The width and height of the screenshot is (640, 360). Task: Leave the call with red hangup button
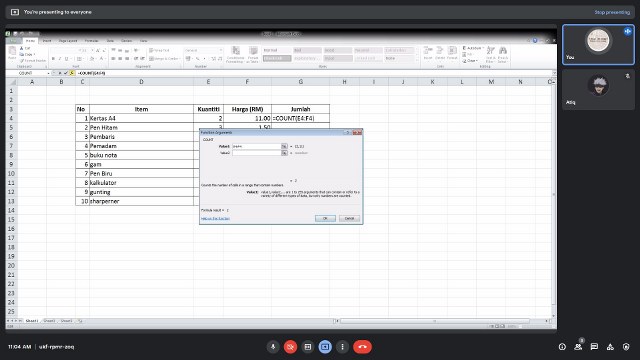point(362,347)
